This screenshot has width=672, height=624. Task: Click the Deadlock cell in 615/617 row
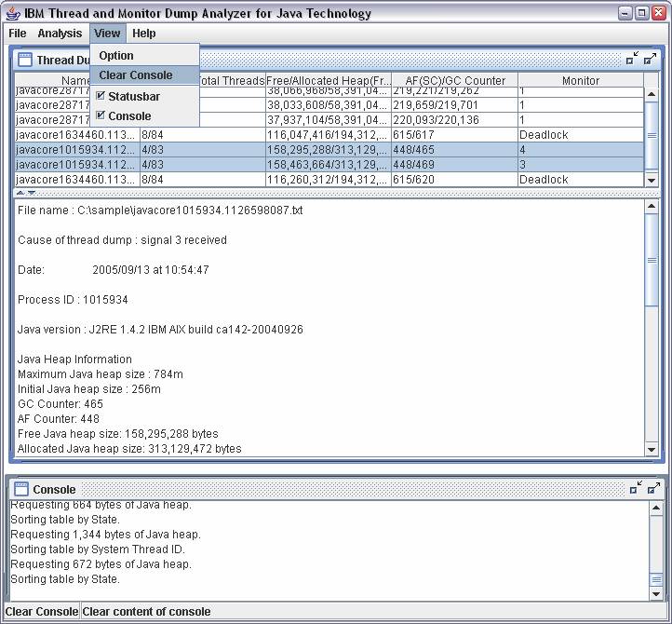(581, 135)
